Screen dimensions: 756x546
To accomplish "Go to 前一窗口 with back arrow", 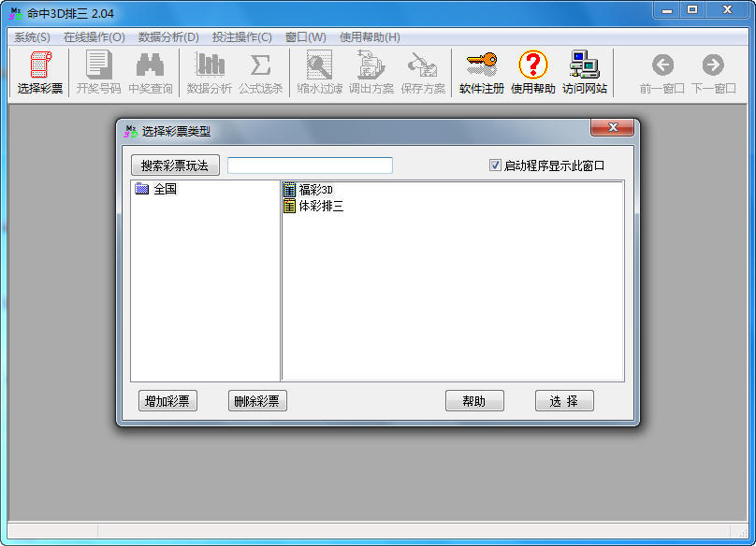I will pos(662,72).
